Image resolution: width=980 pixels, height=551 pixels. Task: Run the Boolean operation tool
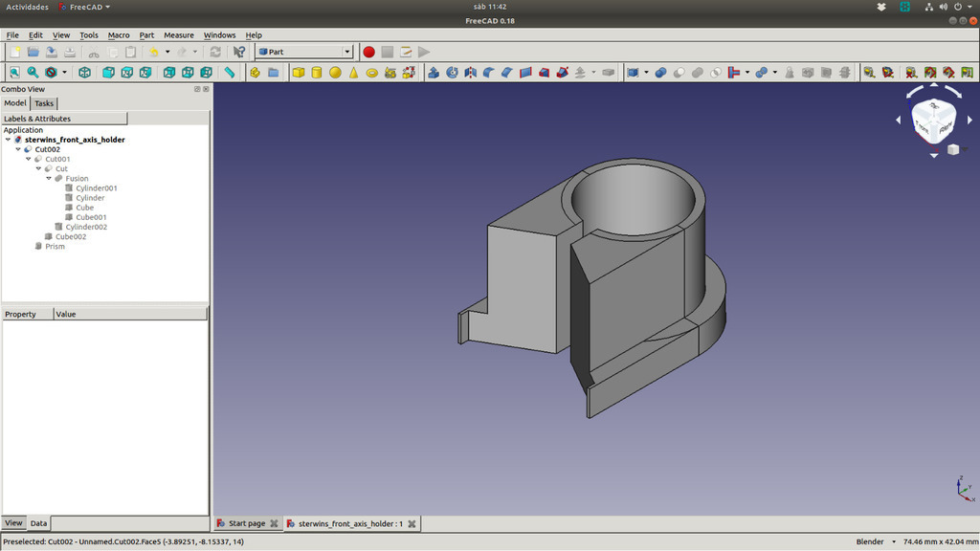(660, 73)
